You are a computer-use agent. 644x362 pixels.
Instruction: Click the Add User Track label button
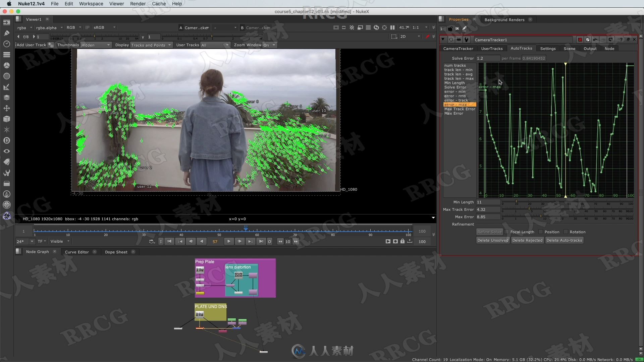(x=31, y=45)
